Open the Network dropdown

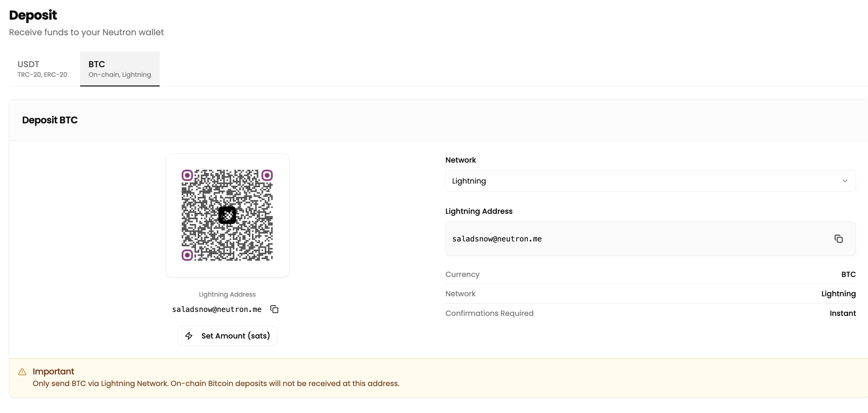[x=650, y=181]
